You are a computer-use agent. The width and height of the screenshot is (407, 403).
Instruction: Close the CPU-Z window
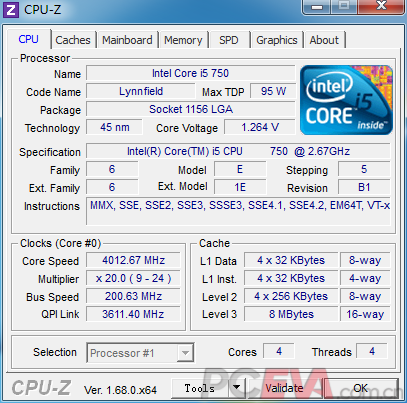[381, 6]
